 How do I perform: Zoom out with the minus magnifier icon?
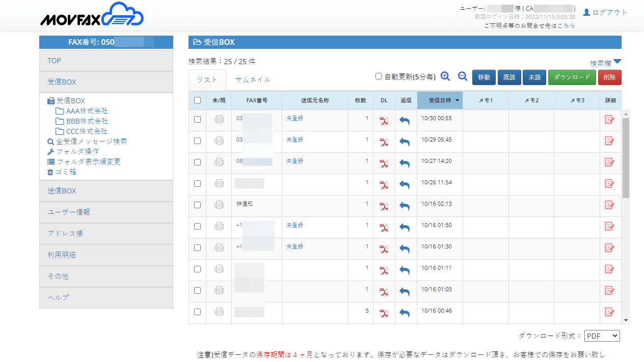[x=463, y=76]
